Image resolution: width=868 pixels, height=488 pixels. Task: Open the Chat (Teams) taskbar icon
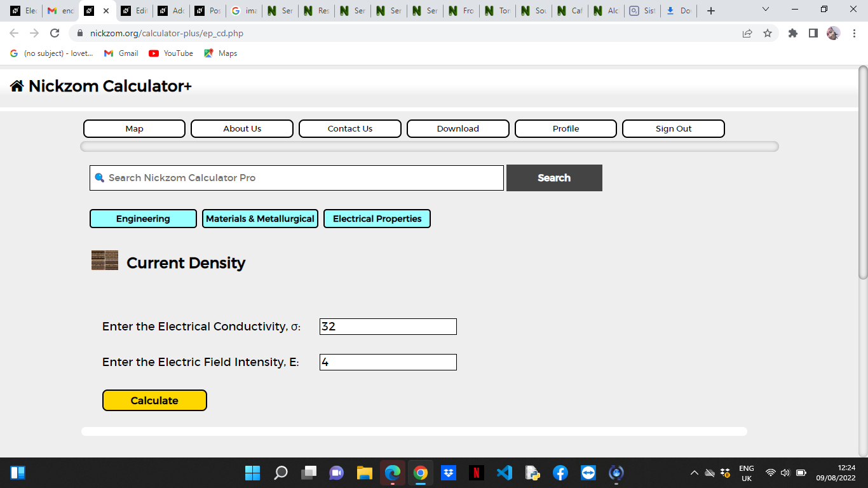[x=336, y=473]
